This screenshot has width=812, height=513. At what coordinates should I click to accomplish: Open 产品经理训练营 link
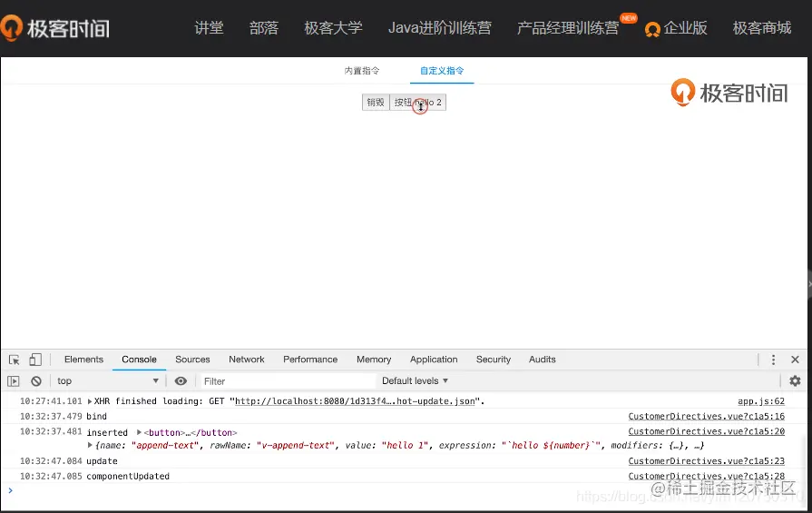[568, 28]
